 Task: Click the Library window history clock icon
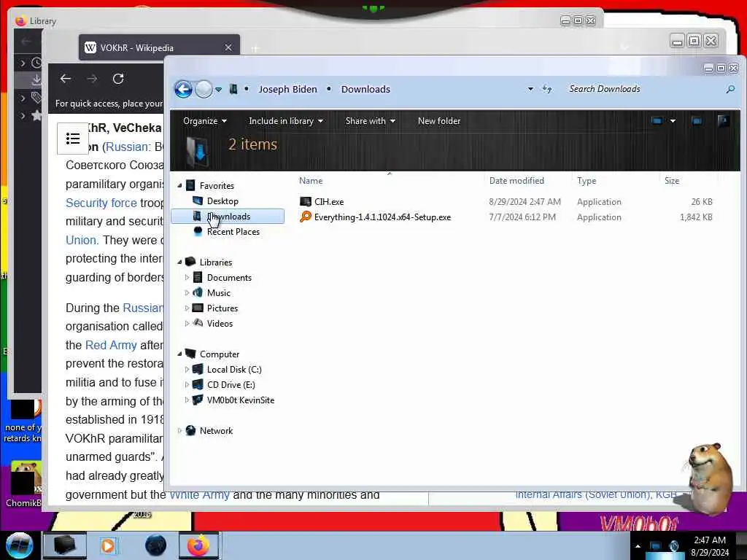(x=36, y=63)
